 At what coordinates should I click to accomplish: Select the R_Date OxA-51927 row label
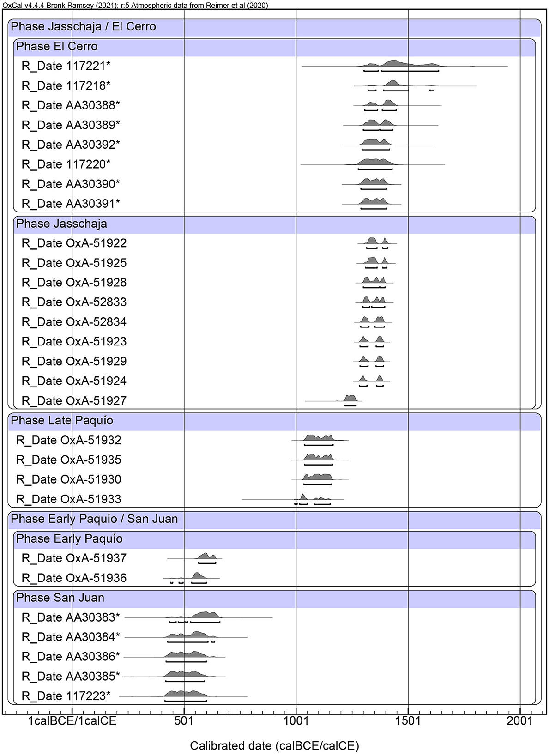point(74,401)
